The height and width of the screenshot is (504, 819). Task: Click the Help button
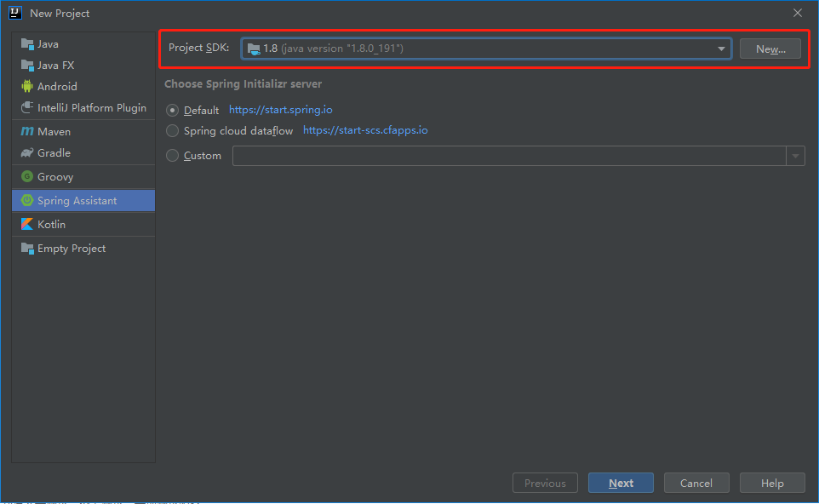coord(772,483)
